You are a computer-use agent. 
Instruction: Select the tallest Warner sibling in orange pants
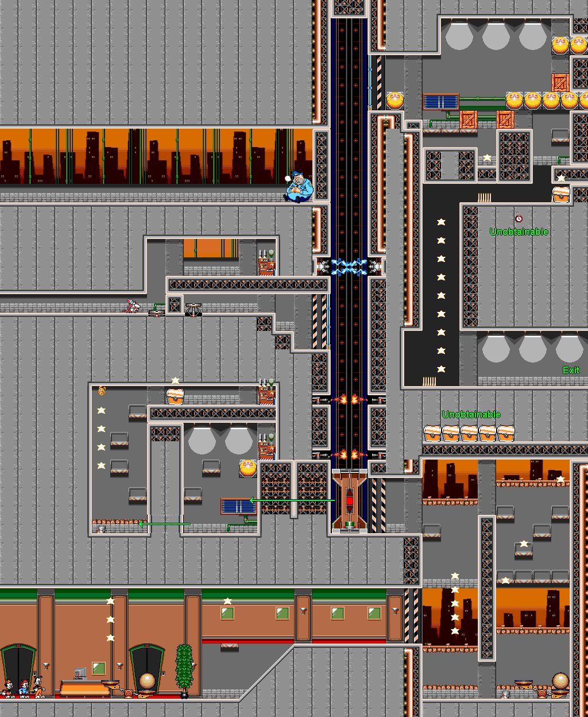(x=38, y=688)
